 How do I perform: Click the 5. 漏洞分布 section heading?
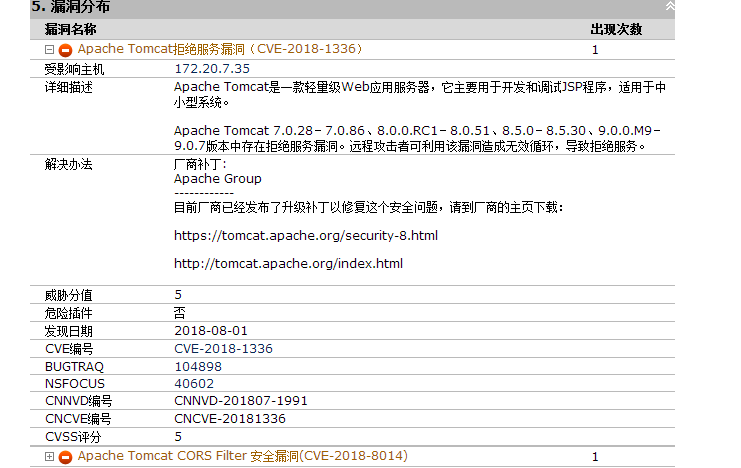(70, 7)
